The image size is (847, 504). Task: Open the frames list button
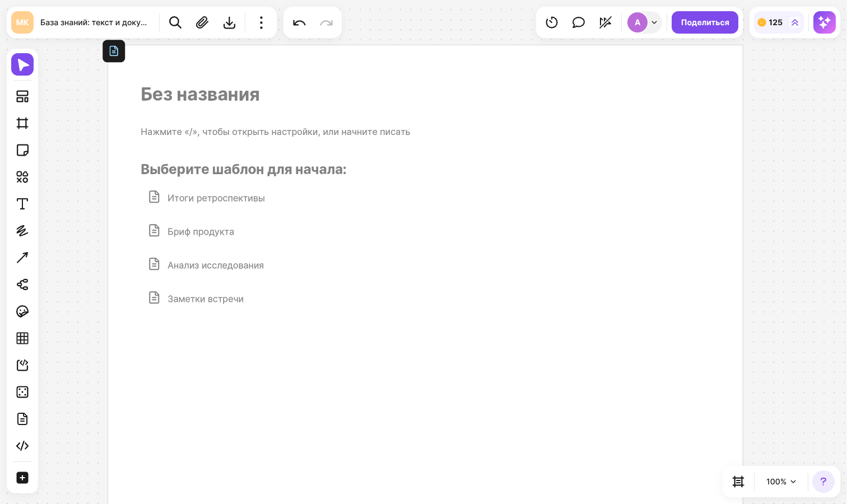coord(738,482)
